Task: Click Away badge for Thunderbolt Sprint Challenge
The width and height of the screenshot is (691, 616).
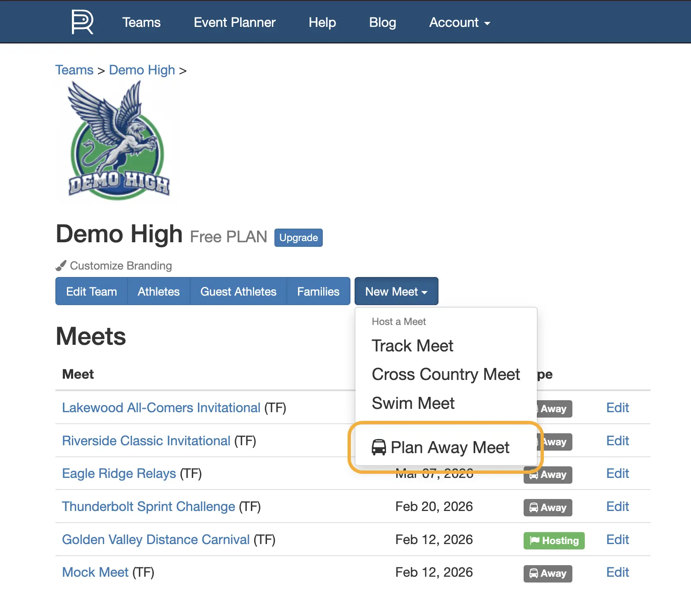Action: point(548,508)
